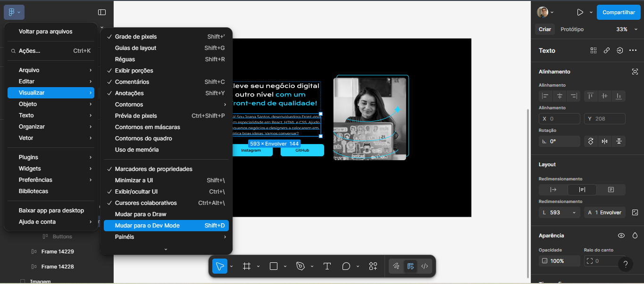Viewport: 644px width, 284px height.
Task: Toggle Grade de pixels checked item
Action: [x=166, y=37]
